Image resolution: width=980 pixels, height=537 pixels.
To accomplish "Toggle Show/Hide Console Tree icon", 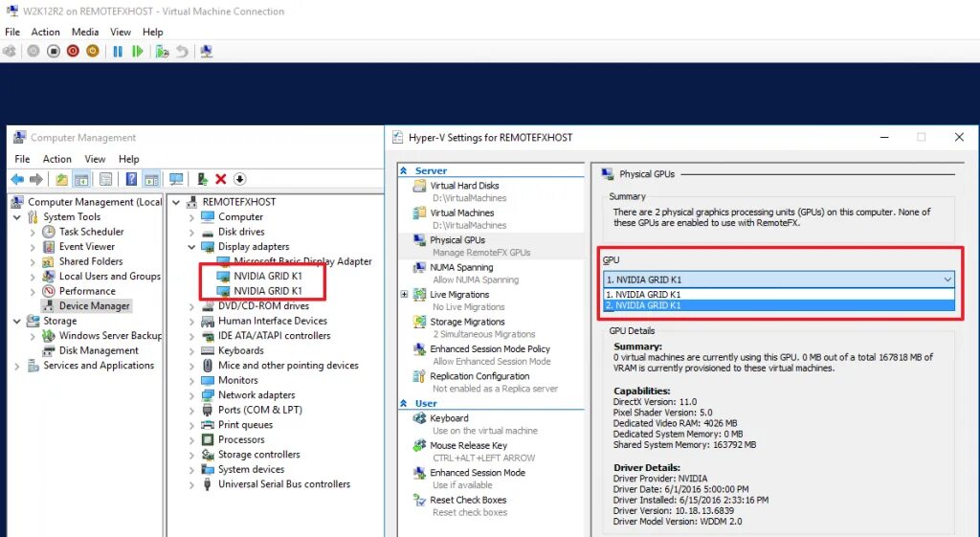I will 81,179.
